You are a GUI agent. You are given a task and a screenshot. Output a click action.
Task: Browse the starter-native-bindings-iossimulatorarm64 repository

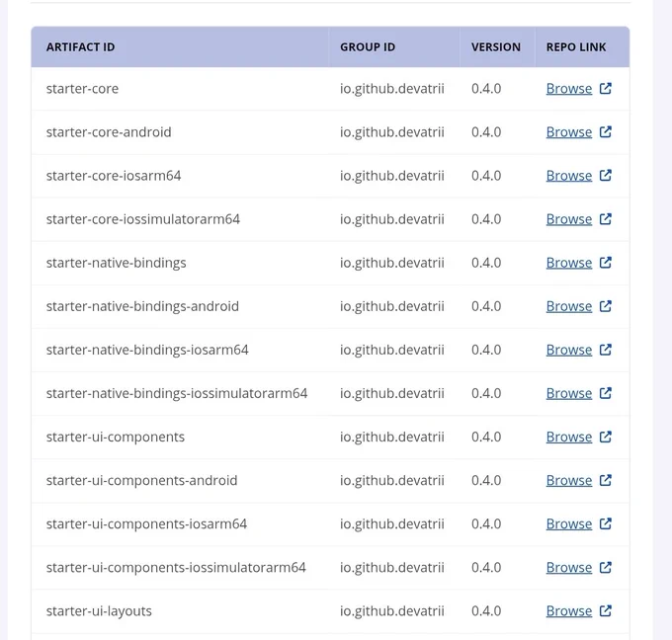[x=568, y=393]
